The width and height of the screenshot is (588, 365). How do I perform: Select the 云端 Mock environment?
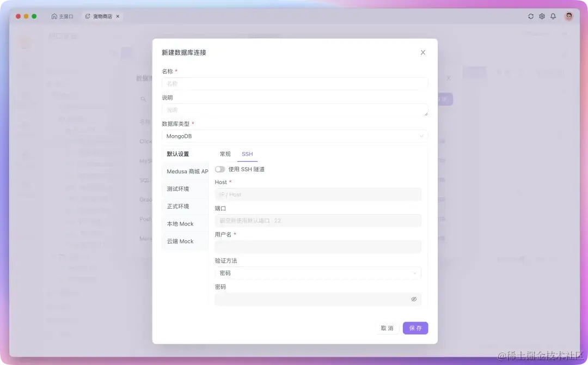pyautogui.click(x=185, y=241)
